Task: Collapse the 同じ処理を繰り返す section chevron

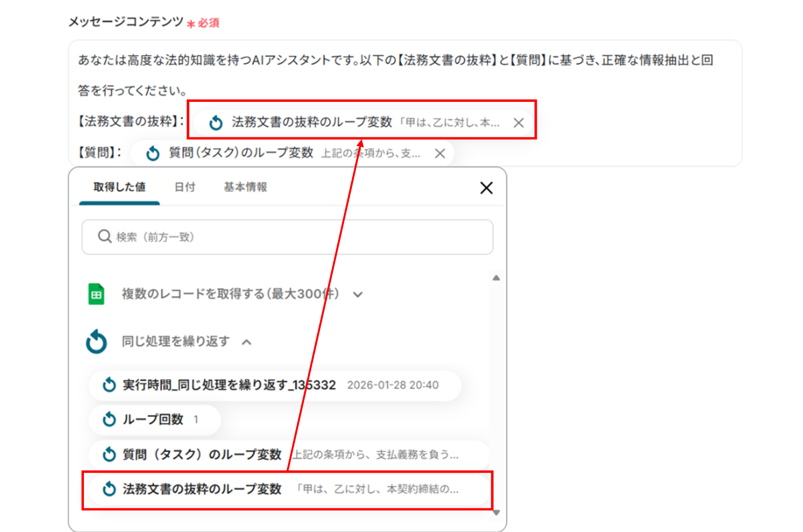Action: (x=247, y=342)
